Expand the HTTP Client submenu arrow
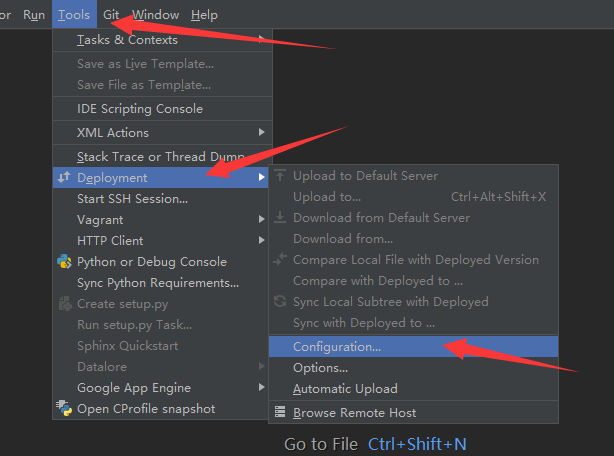The height and width of the screenshot is (456, 614). [262, 240]
